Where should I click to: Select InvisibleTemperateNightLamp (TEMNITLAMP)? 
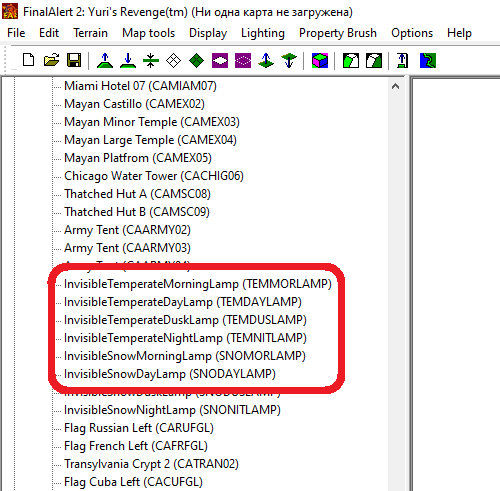(x=185, y=338)
